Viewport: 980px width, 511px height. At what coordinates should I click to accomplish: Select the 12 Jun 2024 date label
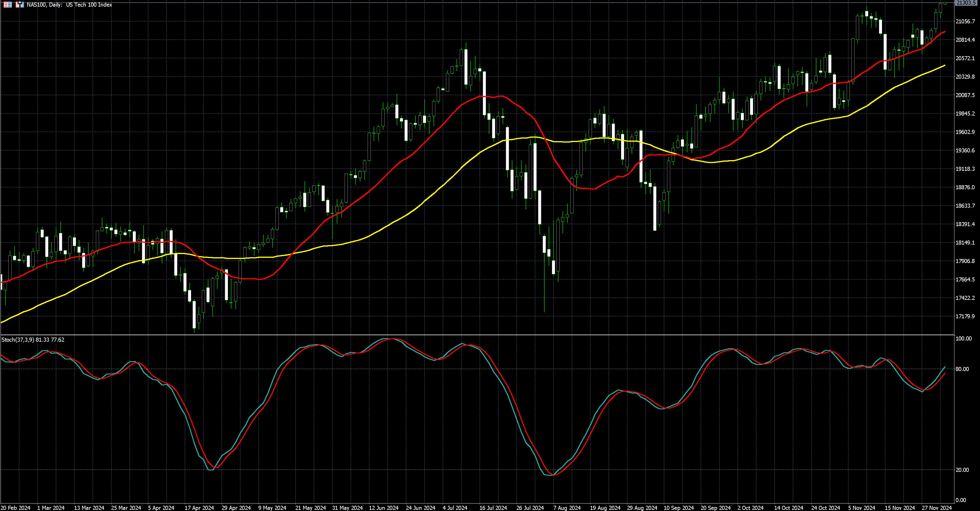point(383,508)
